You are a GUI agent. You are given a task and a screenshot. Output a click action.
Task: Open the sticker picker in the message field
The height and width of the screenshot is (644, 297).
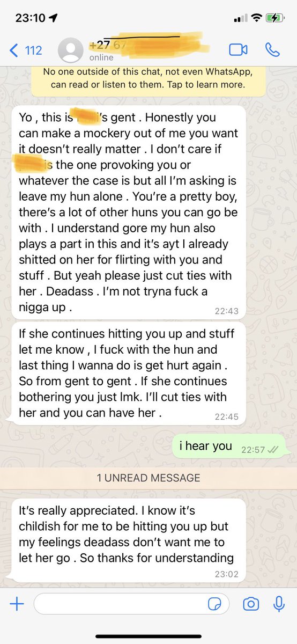(214, 605)
